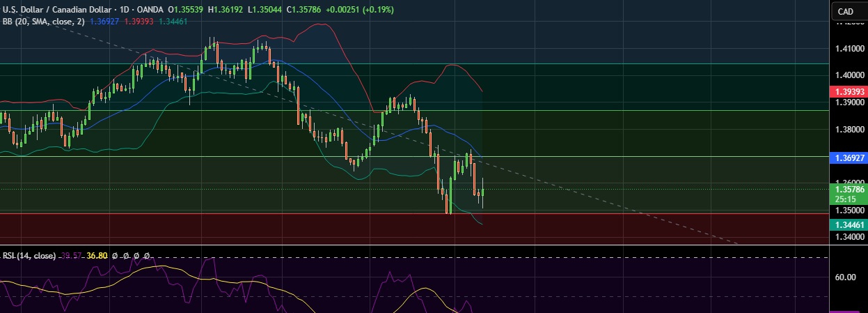Click the 1.38000 price axis label

(x=851, y=130)
